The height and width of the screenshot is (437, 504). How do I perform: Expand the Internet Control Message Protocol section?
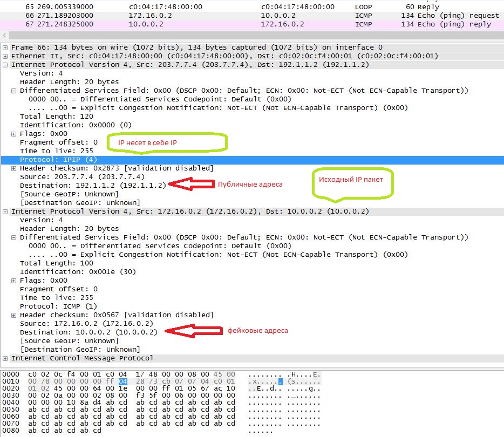point(5,358)
